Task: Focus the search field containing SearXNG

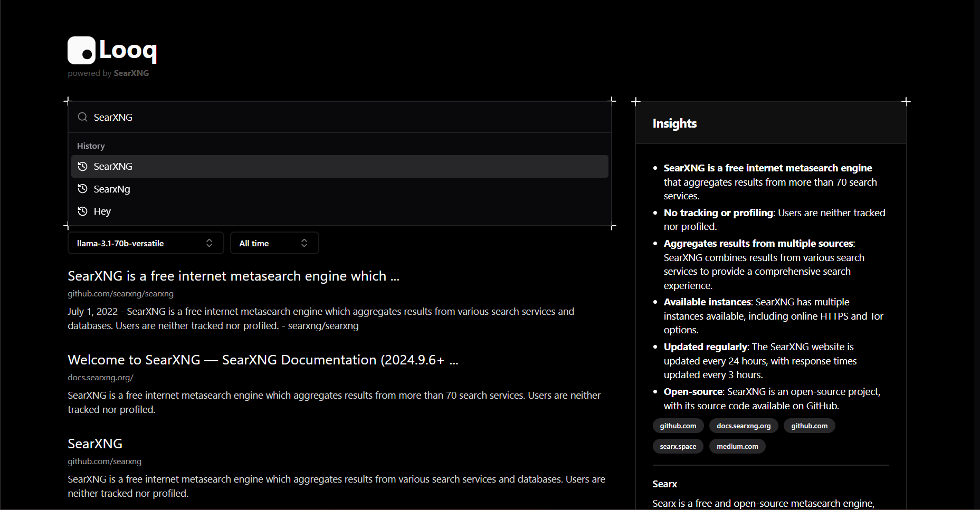Action: click(x=340, y=117)
